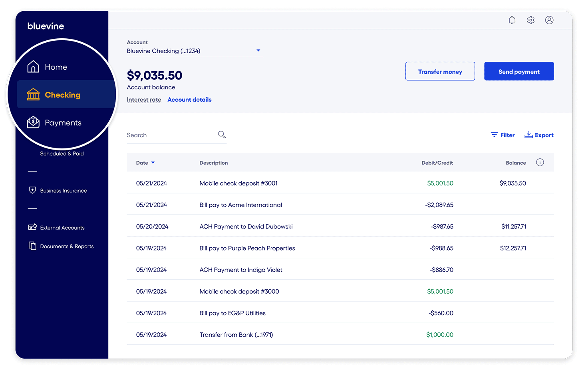Viewport: 588px width, 371px height.
Task: Click the Send payment button
Action: pyautogui.click(x=519, y=71)
